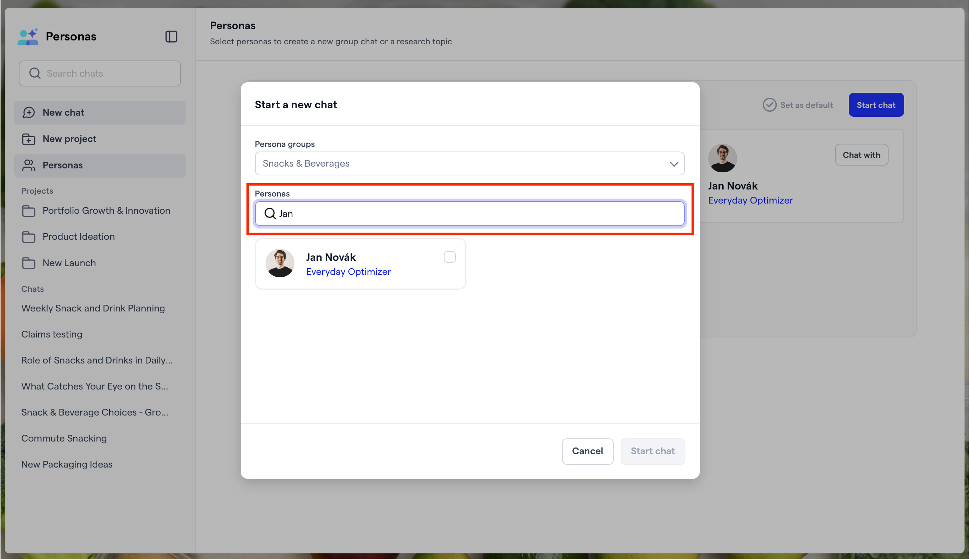Click the Set as default checkmark icon

[x=770, y=105]
